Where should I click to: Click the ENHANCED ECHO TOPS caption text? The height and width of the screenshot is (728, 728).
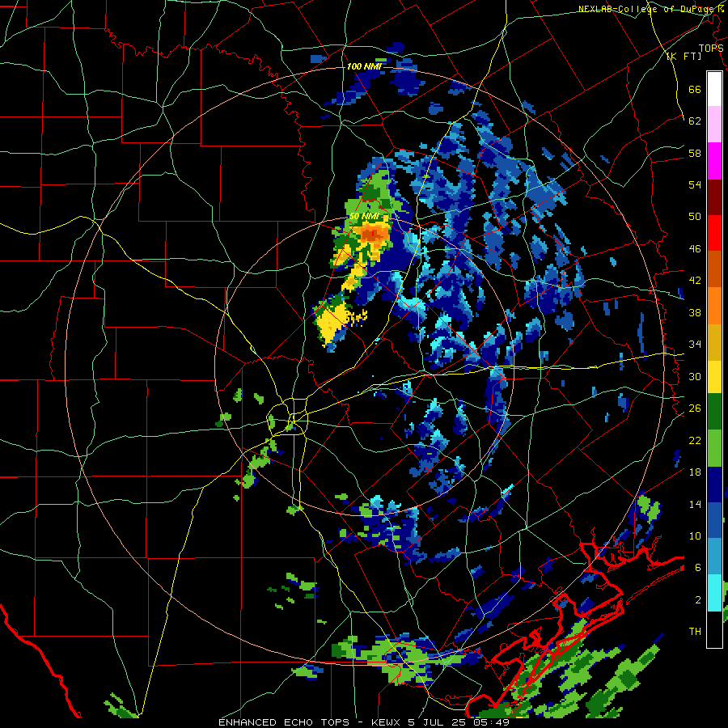point(284,722)
